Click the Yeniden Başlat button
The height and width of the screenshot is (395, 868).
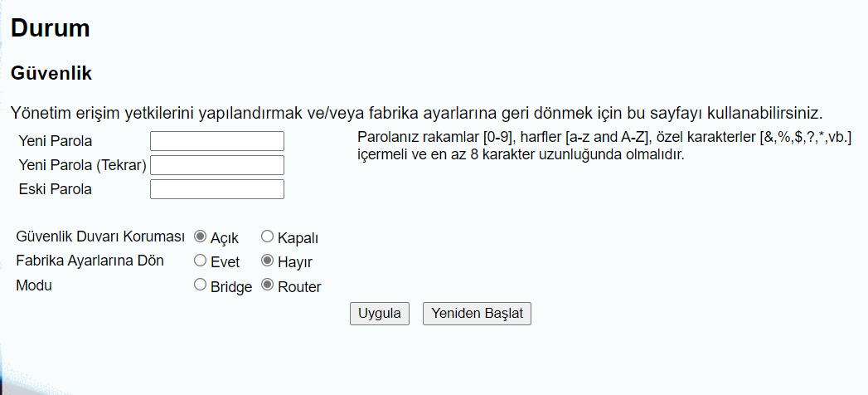pyautogui.click(x=477, y=314)
